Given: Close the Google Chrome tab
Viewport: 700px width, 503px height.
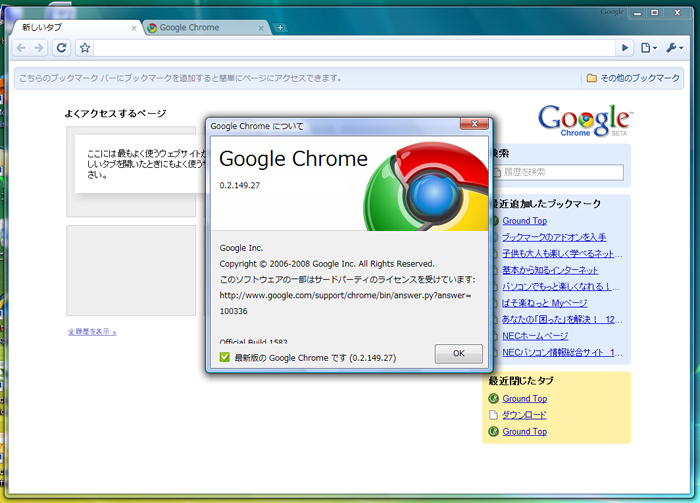Looking at the screenshot, I should point(261,28).
